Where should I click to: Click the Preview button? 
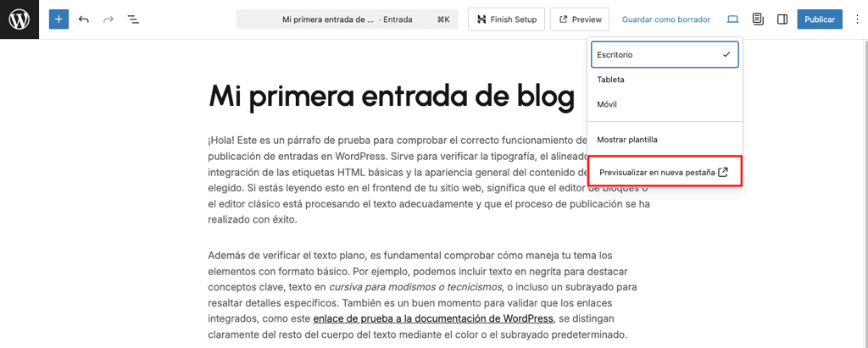[580, 19]
